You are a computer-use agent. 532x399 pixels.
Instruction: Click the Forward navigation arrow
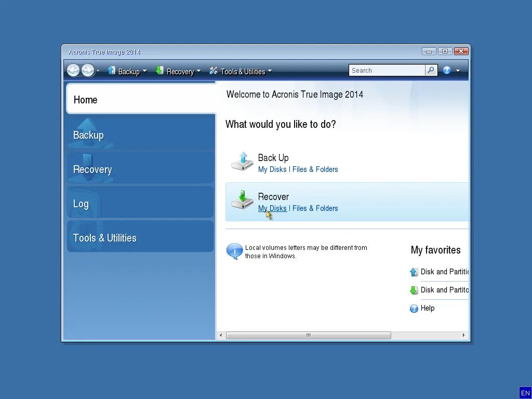(x=88, y=70)
